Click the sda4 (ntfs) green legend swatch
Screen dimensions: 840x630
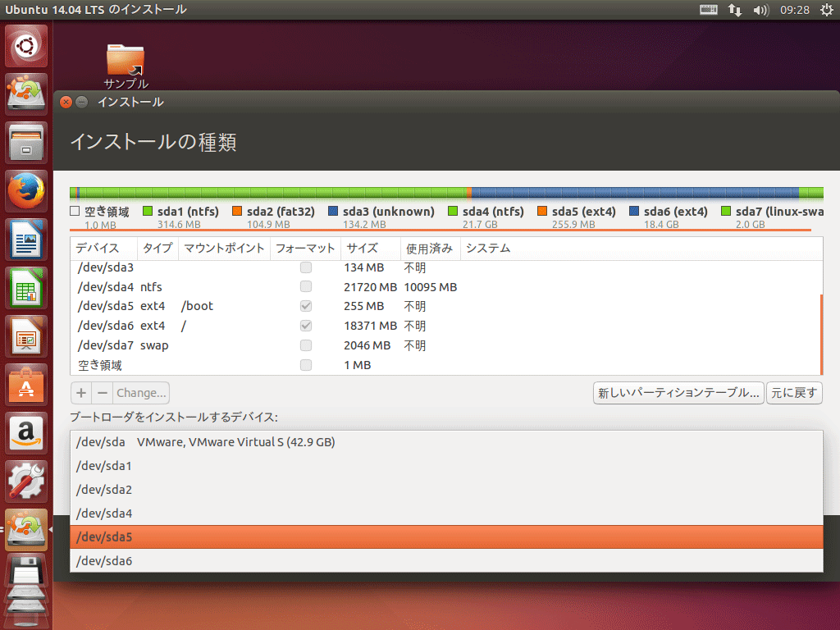(x=453, y=211)
